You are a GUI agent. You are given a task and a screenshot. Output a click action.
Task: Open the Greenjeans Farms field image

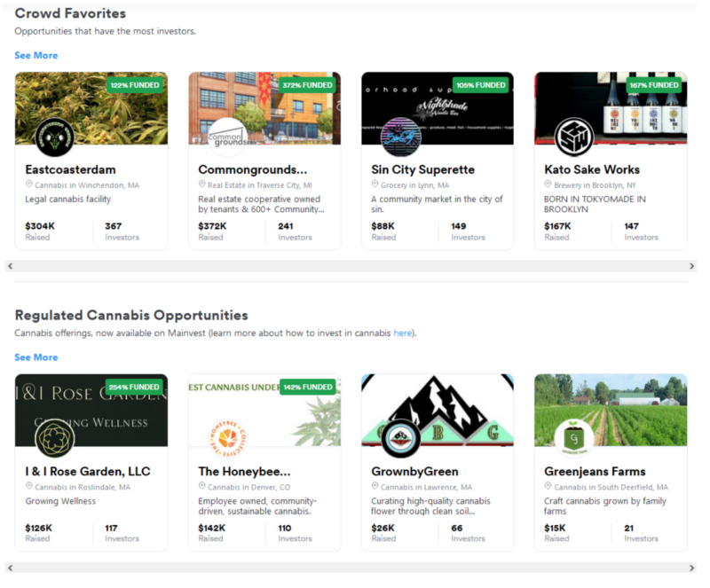pos(611,410)
